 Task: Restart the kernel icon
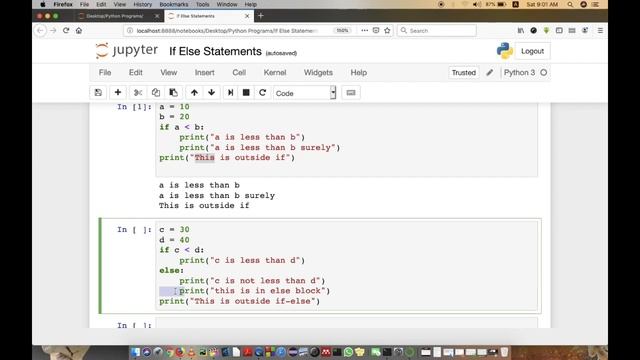pos(262,93)
